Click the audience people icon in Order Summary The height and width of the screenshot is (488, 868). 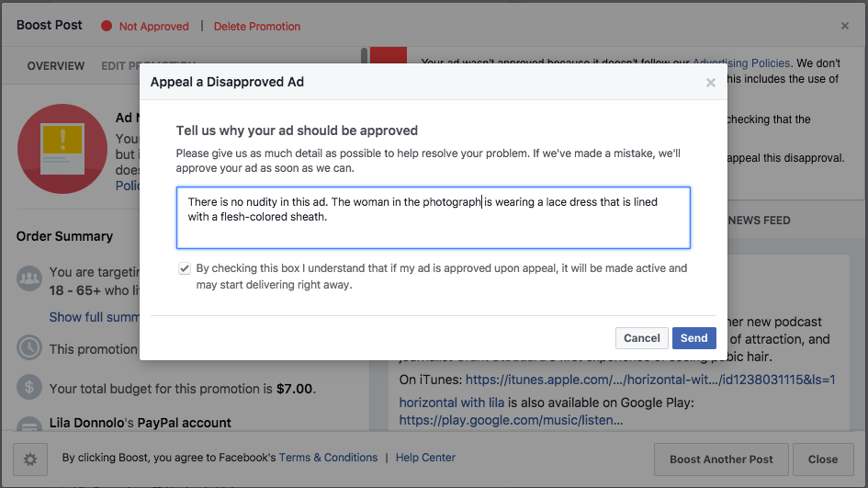pos(29,278)
